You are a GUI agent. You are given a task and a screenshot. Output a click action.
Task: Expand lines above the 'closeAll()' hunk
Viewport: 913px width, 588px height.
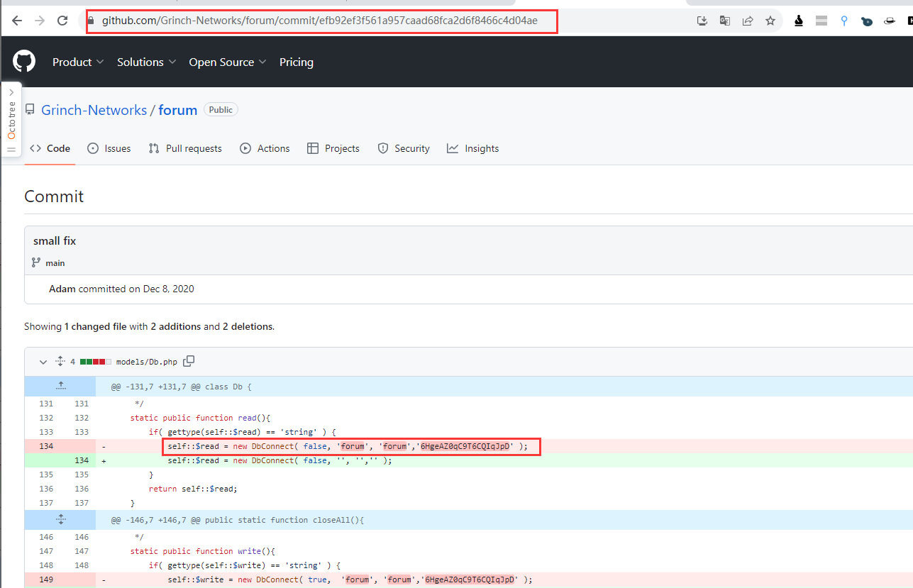coord(61,519)
